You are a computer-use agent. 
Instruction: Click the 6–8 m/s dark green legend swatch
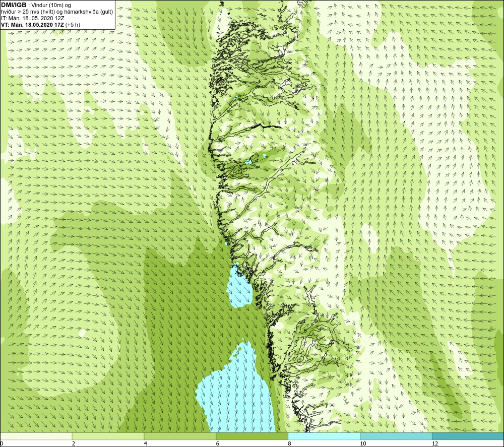click(x=252, y=436)
